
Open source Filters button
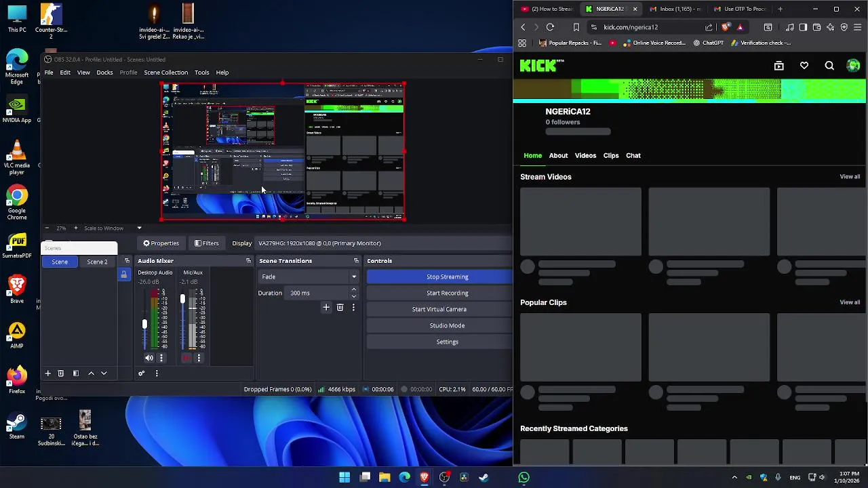click(x=206, y=243)
